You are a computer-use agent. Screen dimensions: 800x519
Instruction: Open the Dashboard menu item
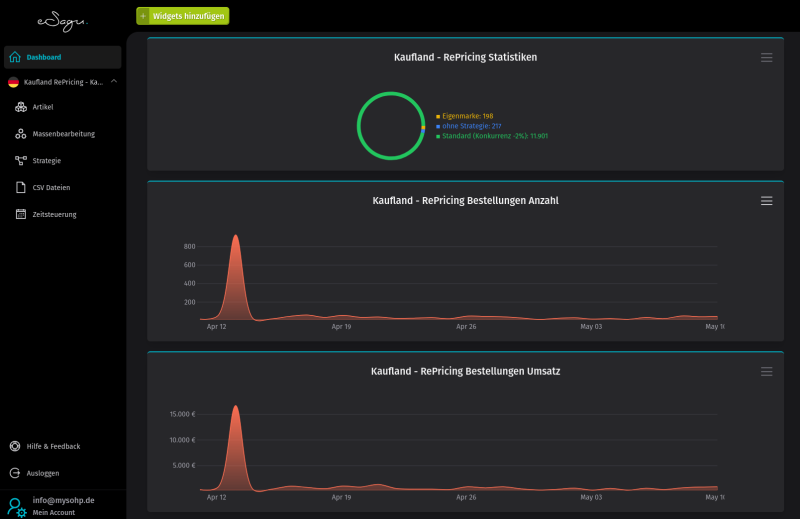[62, 57]
